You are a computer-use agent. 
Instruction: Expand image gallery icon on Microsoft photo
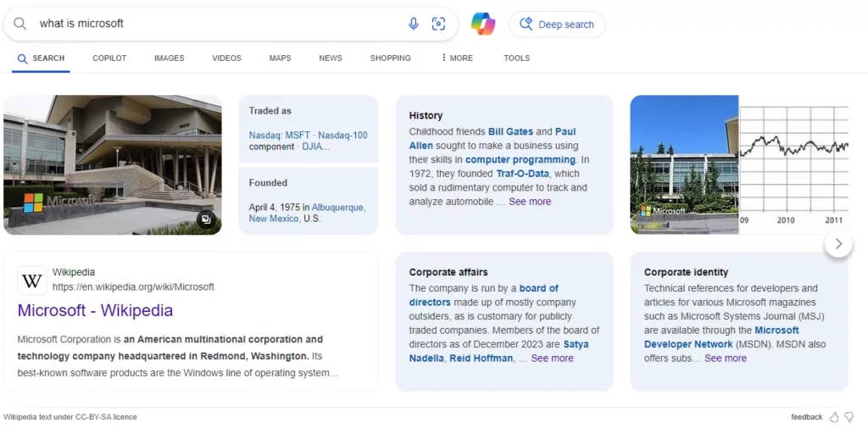coord(205,220)
